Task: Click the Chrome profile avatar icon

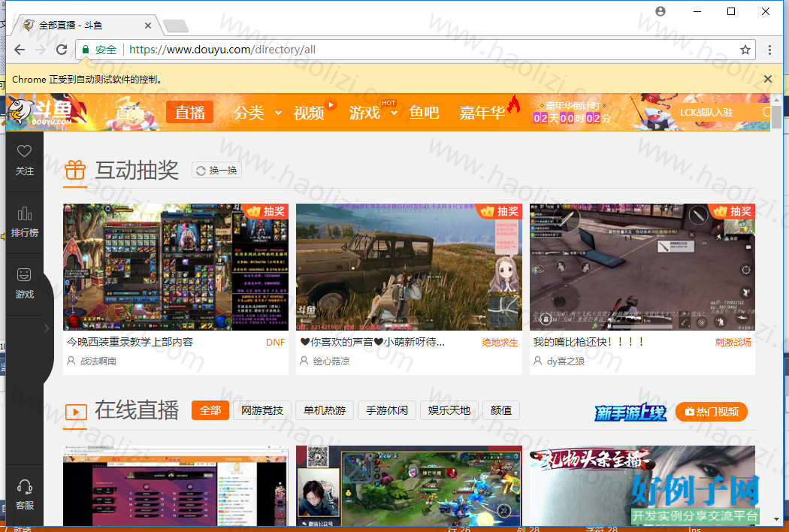Action: (661, 11)
